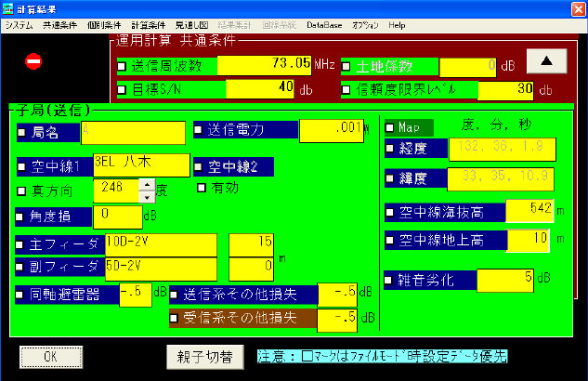Toggle the Map checkbox
This screenshot has height=381, width=588.
click(389, 126)
